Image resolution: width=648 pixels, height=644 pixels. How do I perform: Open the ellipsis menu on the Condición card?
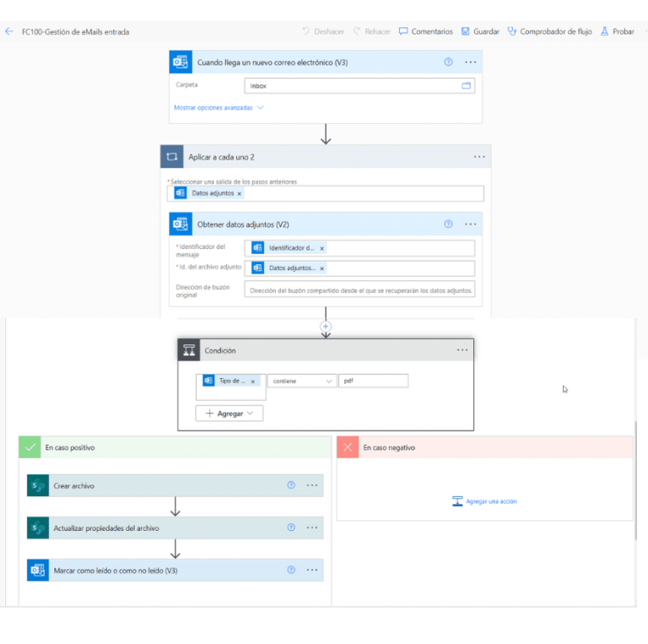tap(462, 350)
